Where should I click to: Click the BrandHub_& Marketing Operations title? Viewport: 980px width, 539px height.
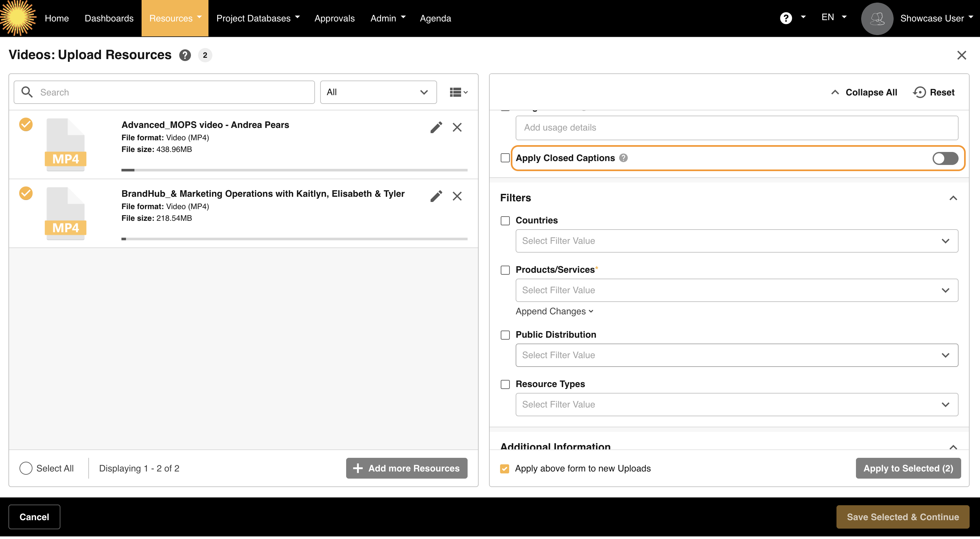pyautogui.click(x=263, y=194)
